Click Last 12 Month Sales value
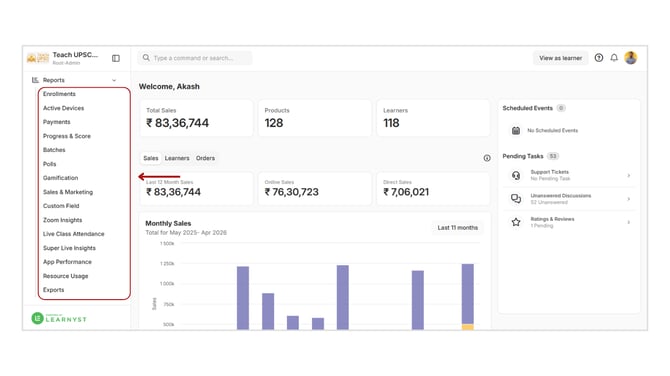This screenshot has height=376, width=670. click(x=173, y=192)
